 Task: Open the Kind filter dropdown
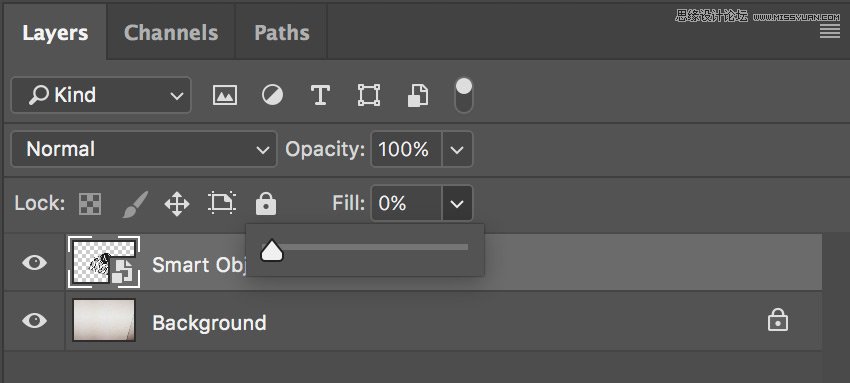click(101, 95)
